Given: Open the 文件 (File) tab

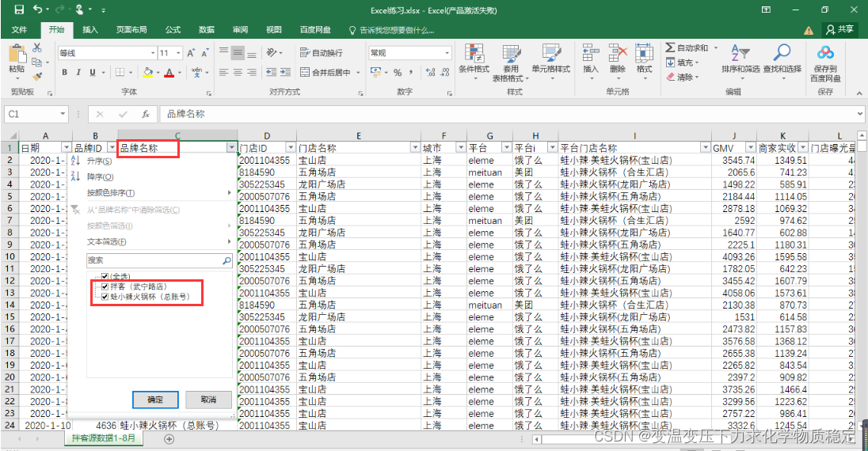Looking at the screenshot, I should coord(19,29).
